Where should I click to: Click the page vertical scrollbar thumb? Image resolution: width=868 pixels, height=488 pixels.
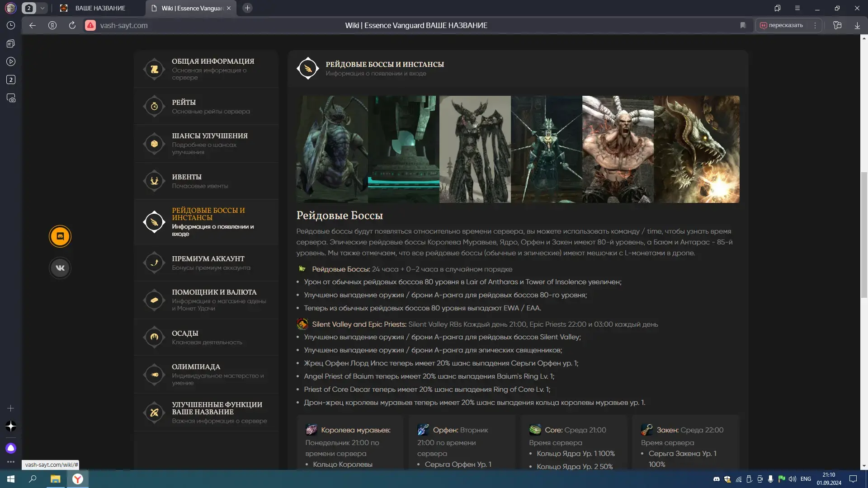(864, 235)
